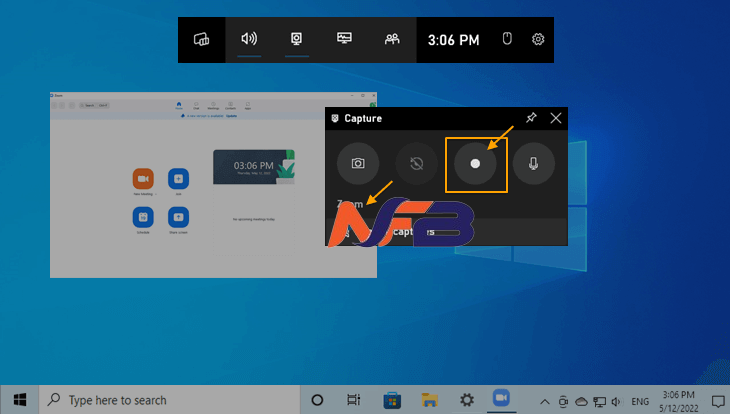The width and height of the screenshot is (730, 414).
Task: Click the record last 30 seconds icon
Action: click(x=415, y=163)
